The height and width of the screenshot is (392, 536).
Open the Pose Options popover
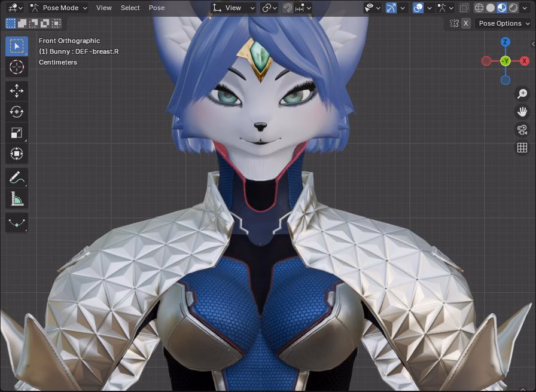click(x=504, y=23)
